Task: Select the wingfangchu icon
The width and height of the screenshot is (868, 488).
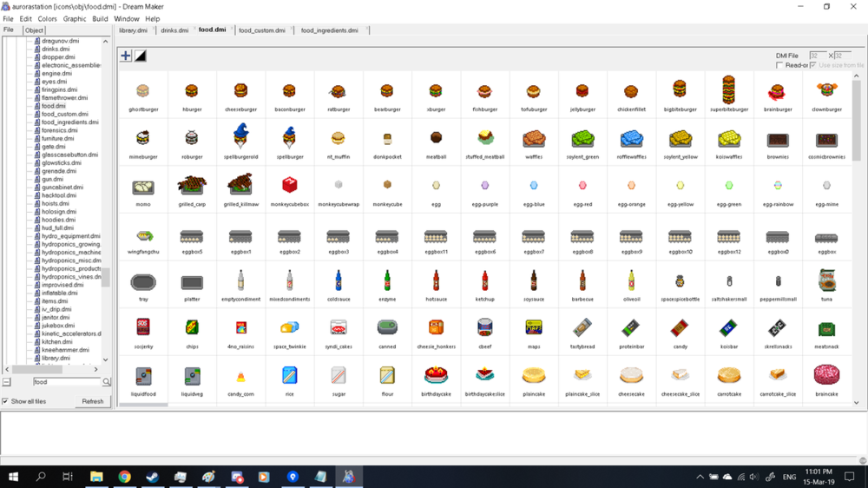Action: click(x=144, y=236)
